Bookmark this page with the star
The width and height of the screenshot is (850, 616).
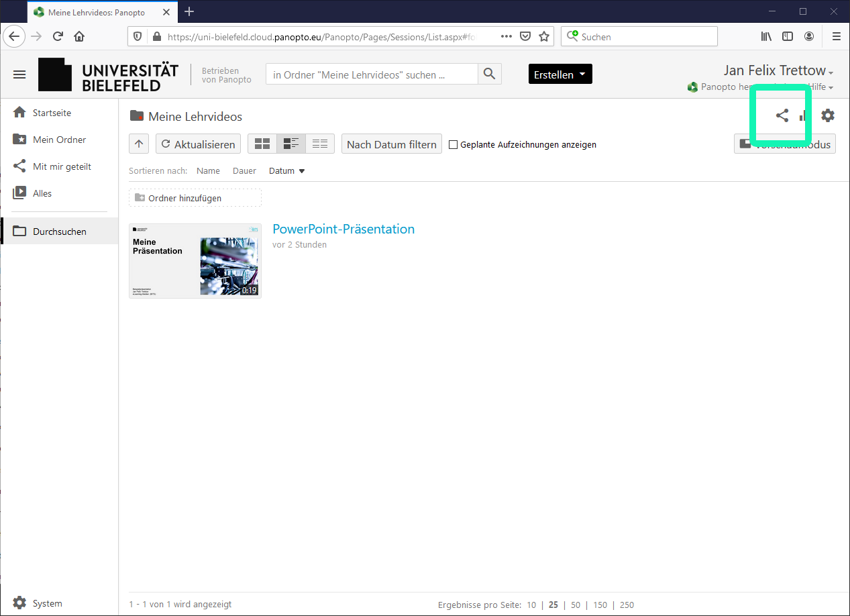click(544, 36)
